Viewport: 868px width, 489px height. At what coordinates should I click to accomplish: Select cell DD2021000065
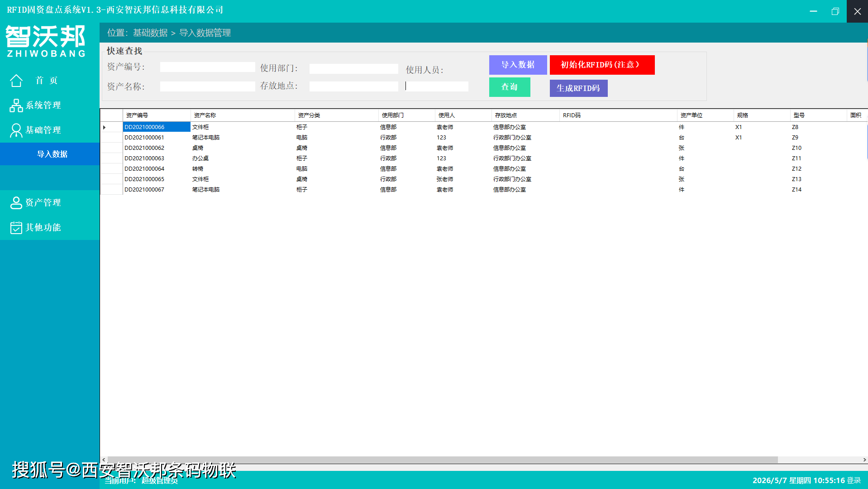(157, 179)
